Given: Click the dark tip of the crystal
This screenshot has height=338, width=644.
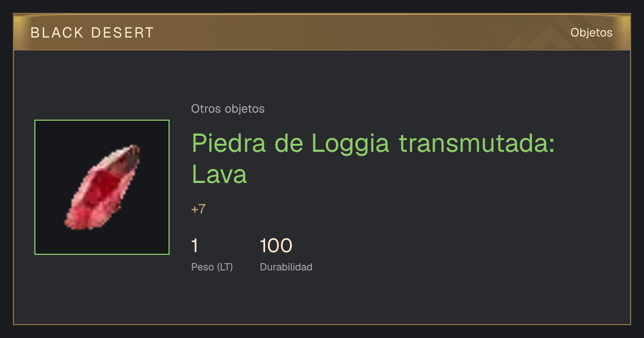Looking at the screenshot, I should pyautogui.click(x=131, y=154).
